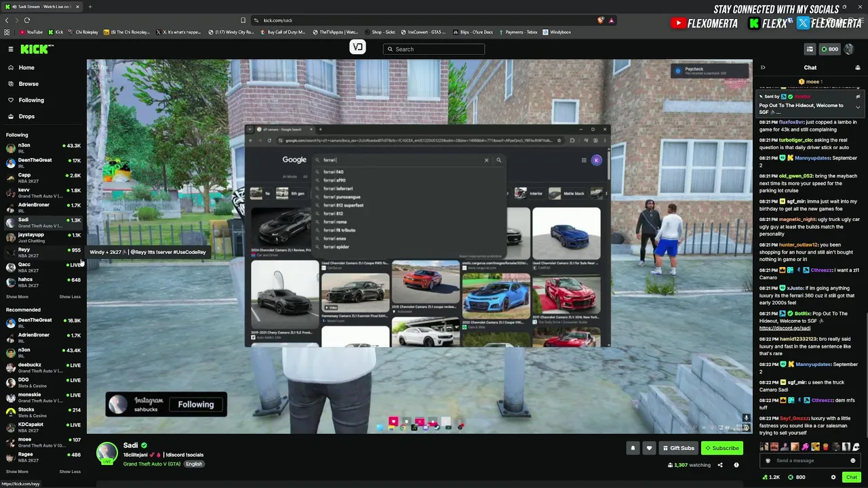Toggle the follow heart button

point(649,448)
